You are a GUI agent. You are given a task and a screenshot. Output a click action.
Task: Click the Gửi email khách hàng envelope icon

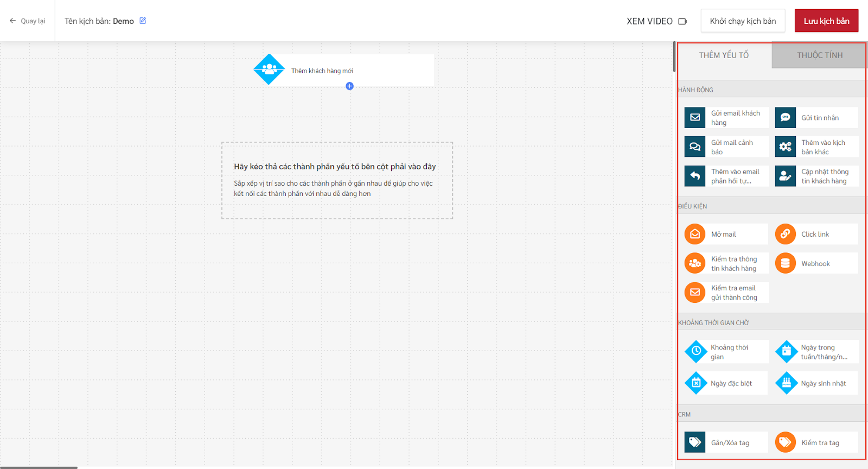695,117
